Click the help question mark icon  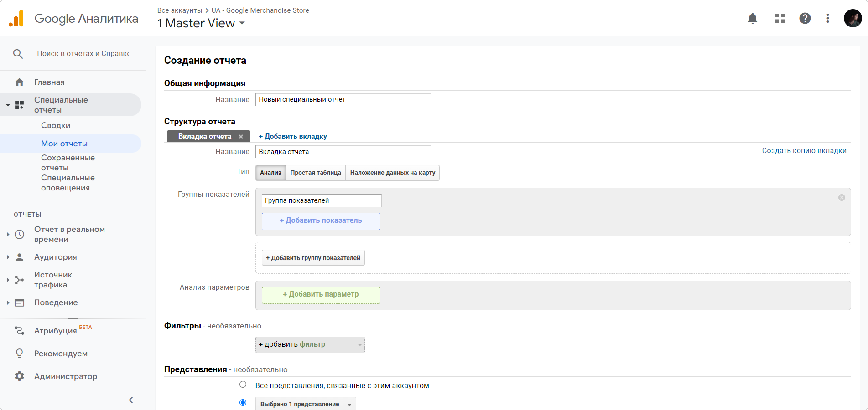coord(805,18)
